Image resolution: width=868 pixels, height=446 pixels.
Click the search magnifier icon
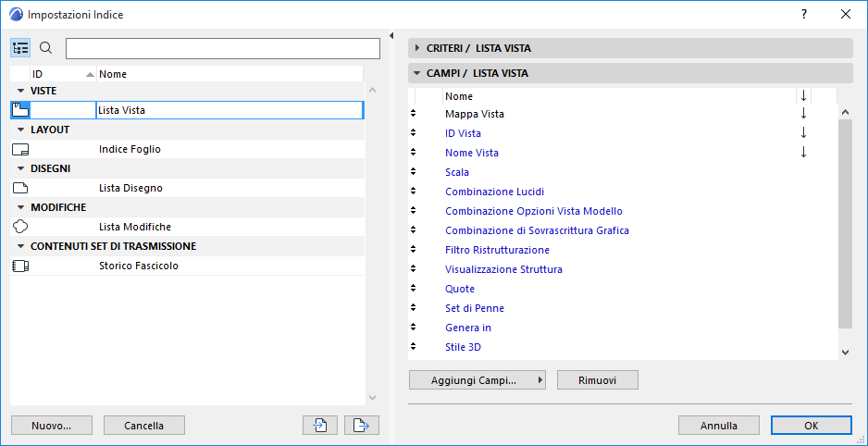pos(46,48)
